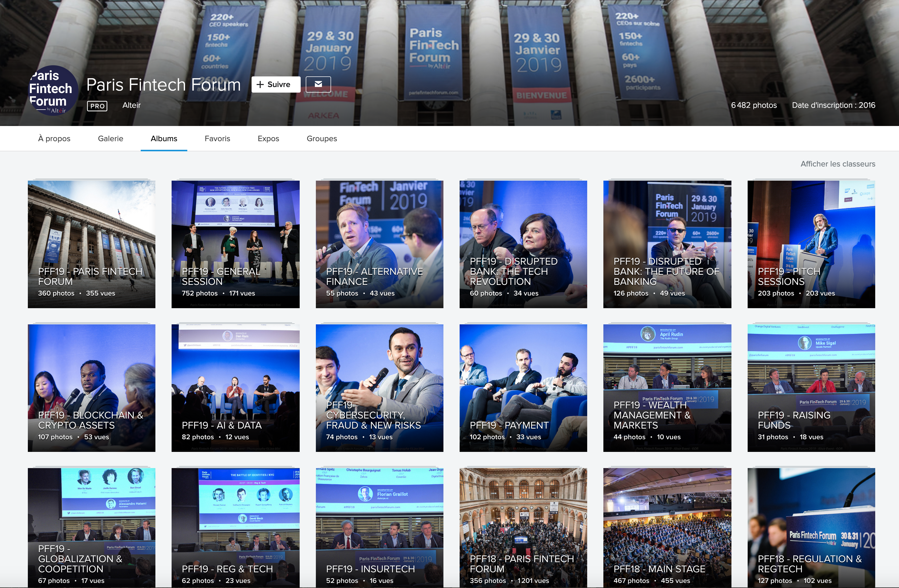The height and width of the screenshot is (588, 899).
Task: Open the PFF18 - Paris Fintech Forum album
Action: pyautogui.click(x=523, y=528)
